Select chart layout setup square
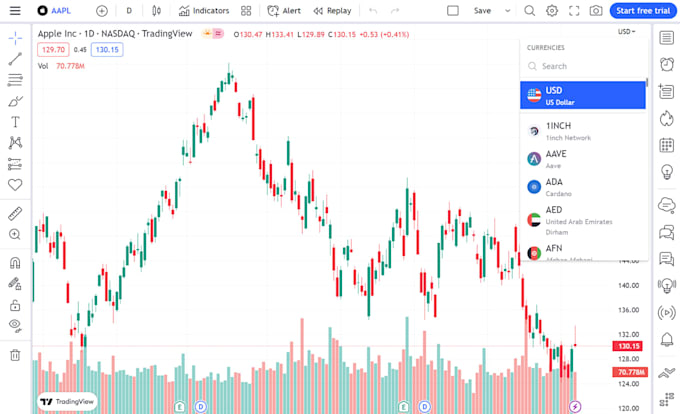 [x=453, y=10]
